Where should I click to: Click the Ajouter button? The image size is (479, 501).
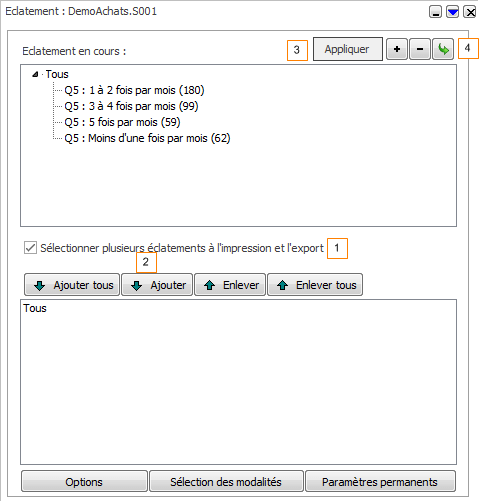click(157, 285)
